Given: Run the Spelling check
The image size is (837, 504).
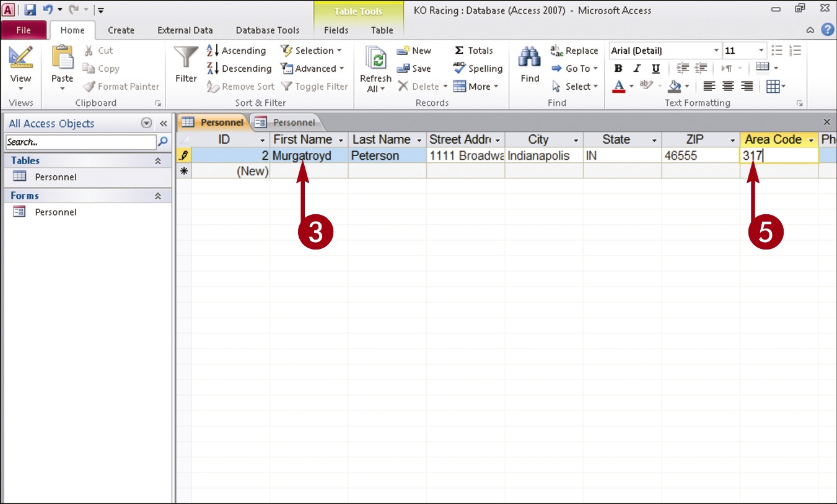Looking at the screenshot, I should 478,69.
